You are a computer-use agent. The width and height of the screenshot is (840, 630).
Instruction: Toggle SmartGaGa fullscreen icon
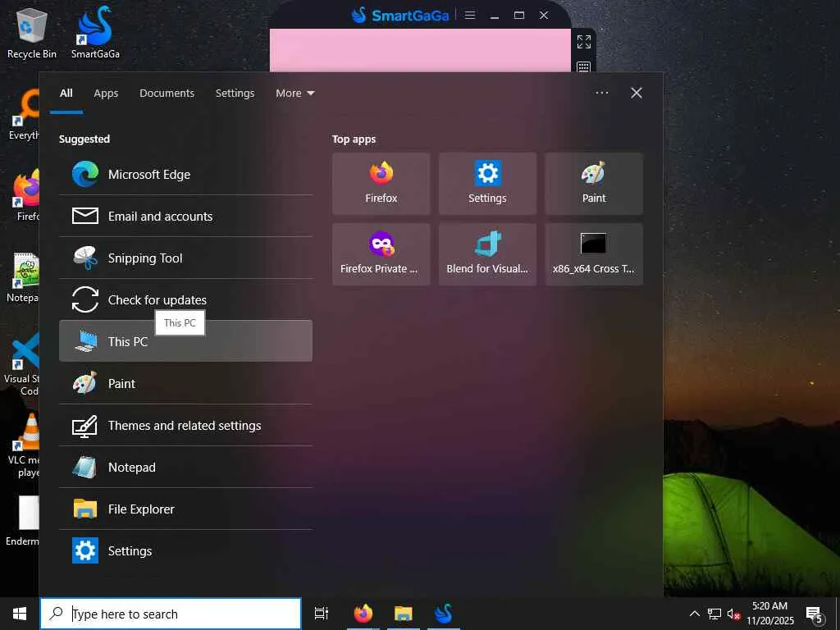click(584, 42)
